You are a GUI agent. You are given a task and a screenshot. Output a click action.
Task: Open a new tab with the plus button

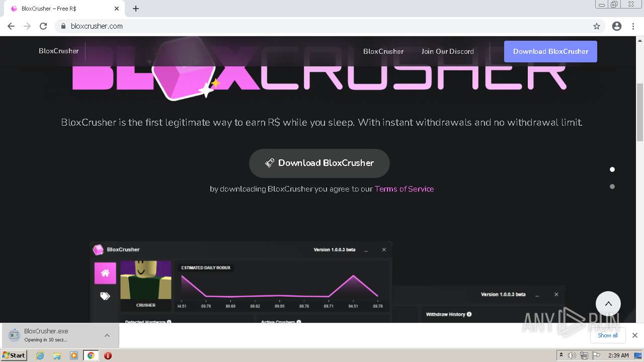[x=136, y=9]
